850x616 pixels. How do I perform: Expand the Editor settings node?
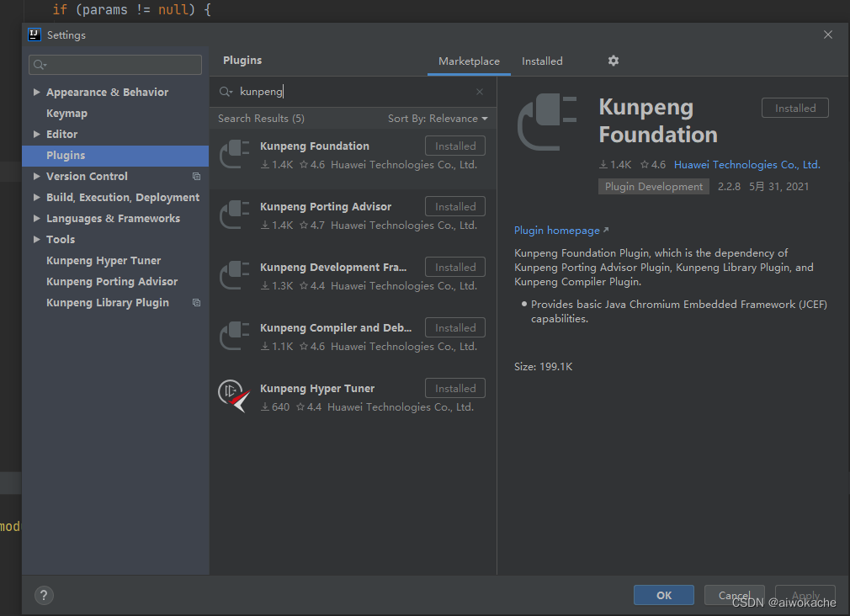pyautogui.click(x=36, y=134)
